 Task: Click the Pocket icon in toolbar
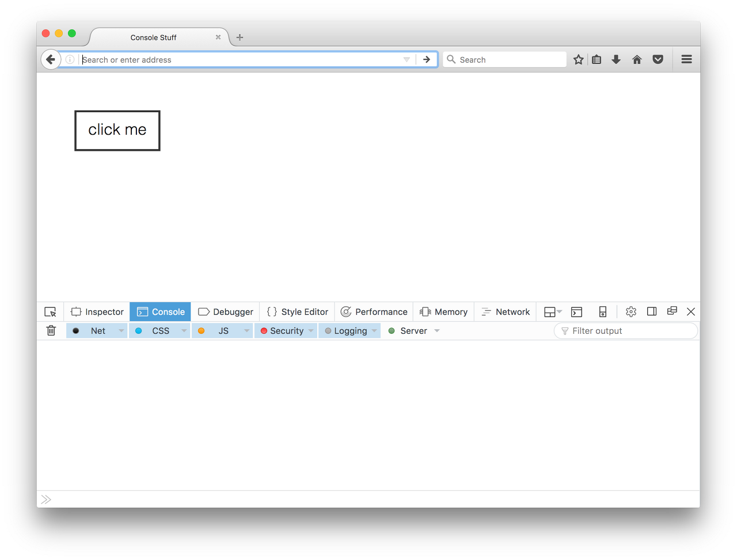tap(658, 59)
